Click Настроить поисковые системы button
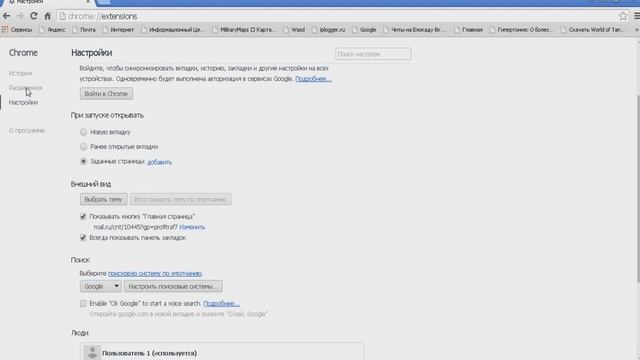640x360 pixels. (173, 286)
